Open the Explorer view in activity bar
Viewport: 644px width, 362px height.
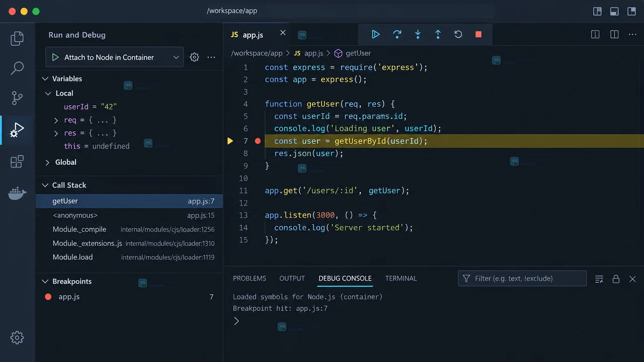pyautogui.click(x=17, y=38)
